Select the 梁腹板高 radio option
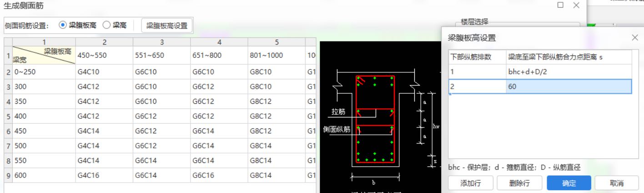The height and width of the screenshot is (193, 644). (x=78, y=25)
